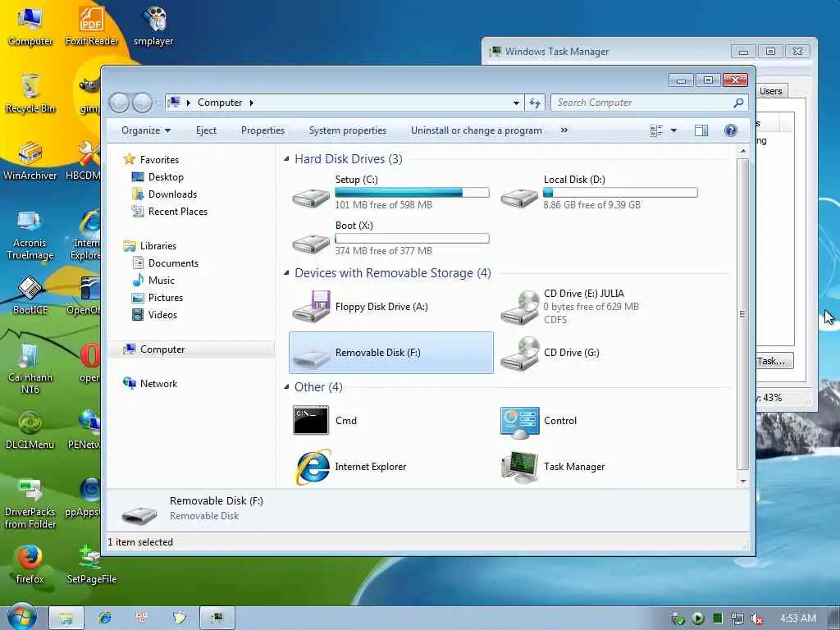Viewport: 840px width, 630px height.
Task: Click the Forward navigation button
Action: coord(142,103)
